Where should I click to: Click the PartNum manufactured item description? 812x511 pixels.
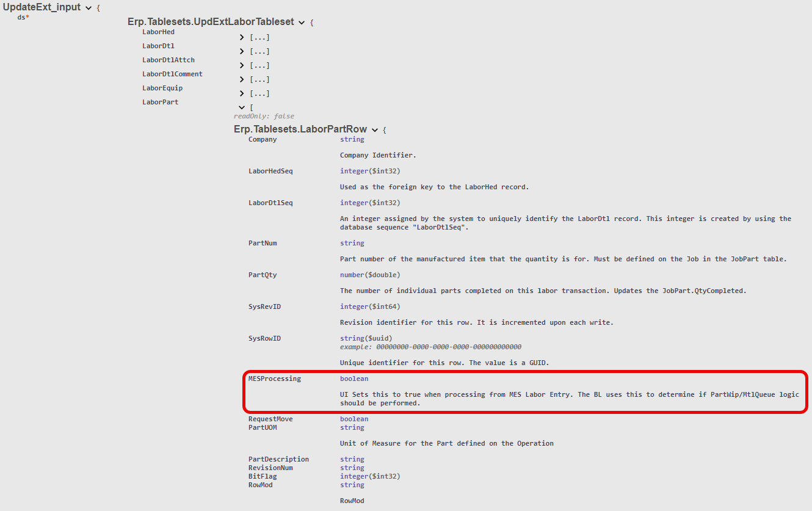(563, 259)
